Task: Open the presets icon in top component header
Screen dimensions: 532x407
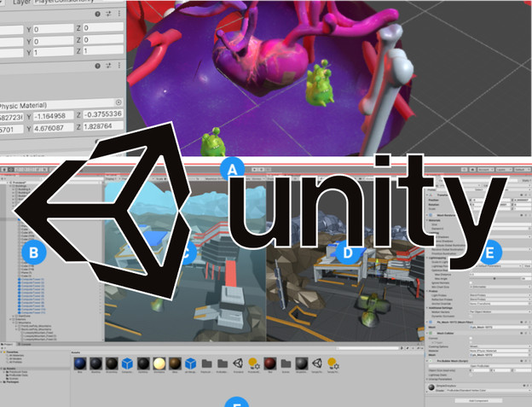Action: 107,15
